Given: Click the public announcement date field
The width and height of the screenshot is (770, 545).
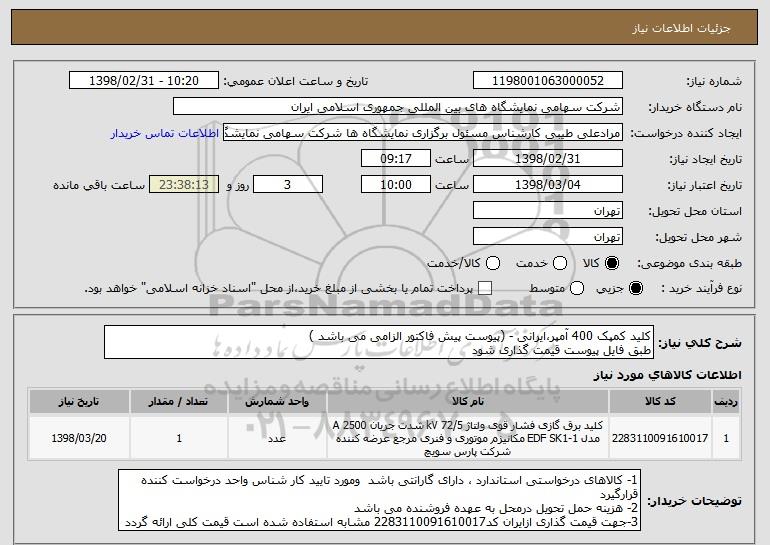Looking at the screenshot, I should [x=144, y=81].
